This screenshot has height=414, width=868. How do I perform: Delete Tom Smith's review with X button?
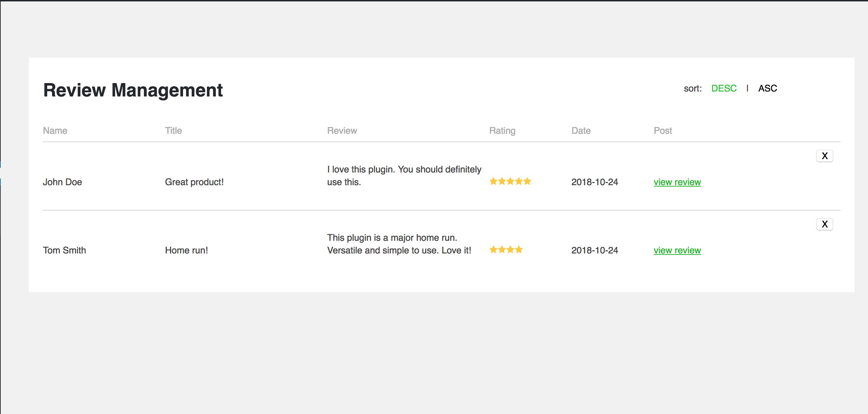pos(824,224)
